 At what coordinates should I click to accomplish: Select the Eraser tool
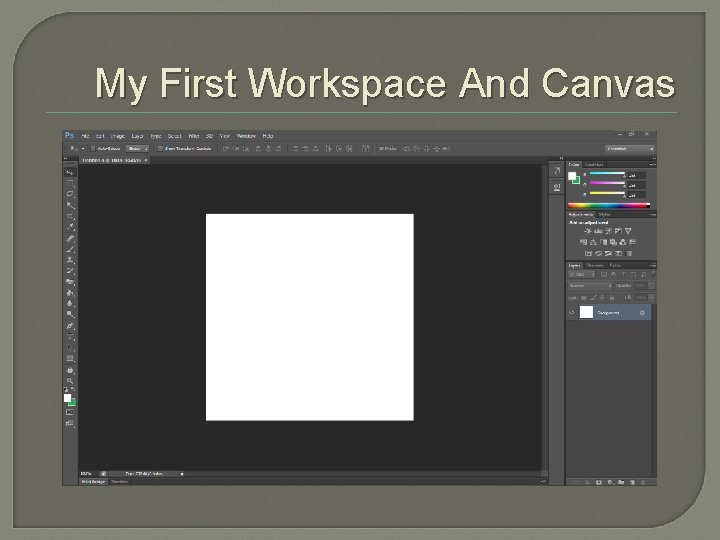[70, 282]
